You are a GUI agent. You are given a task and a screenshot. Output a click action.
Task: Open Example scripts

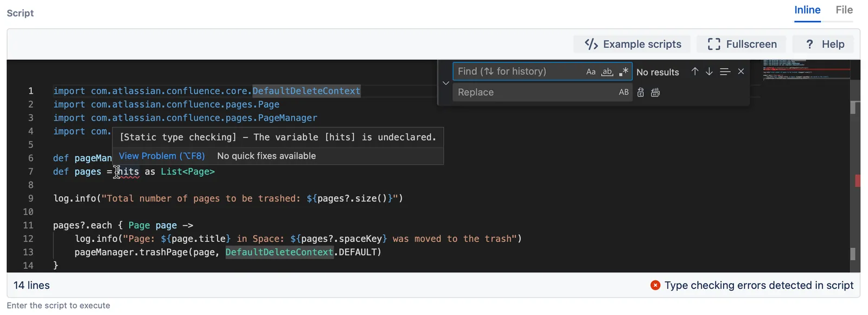(632, 44)
